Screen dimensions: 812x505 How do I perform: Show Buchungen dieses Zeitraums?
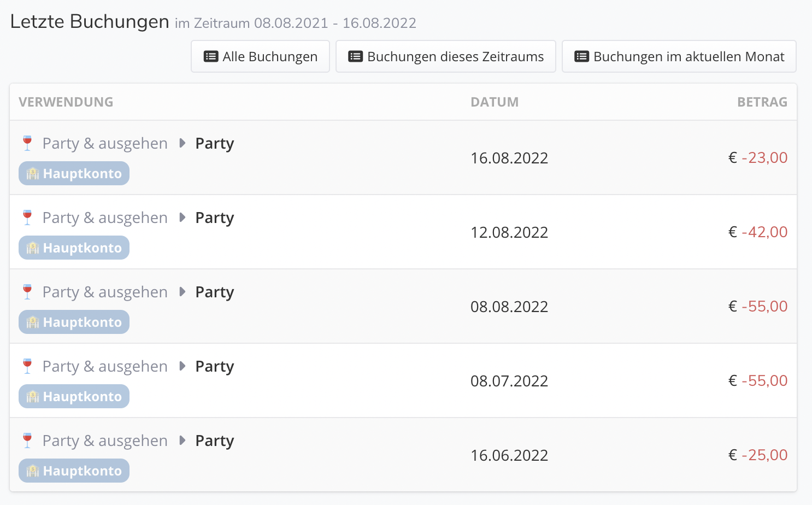click(446, 56)
